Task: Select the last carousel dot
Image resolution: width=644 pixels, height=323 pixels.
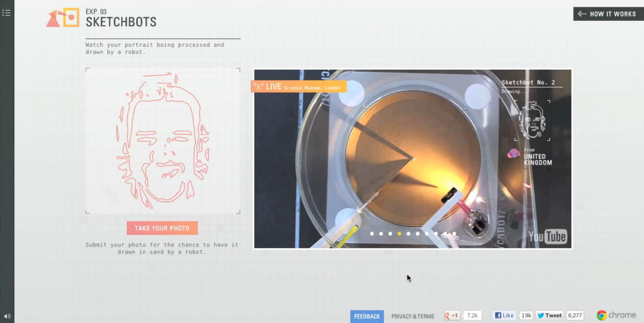Action: (x=454, y=233)
